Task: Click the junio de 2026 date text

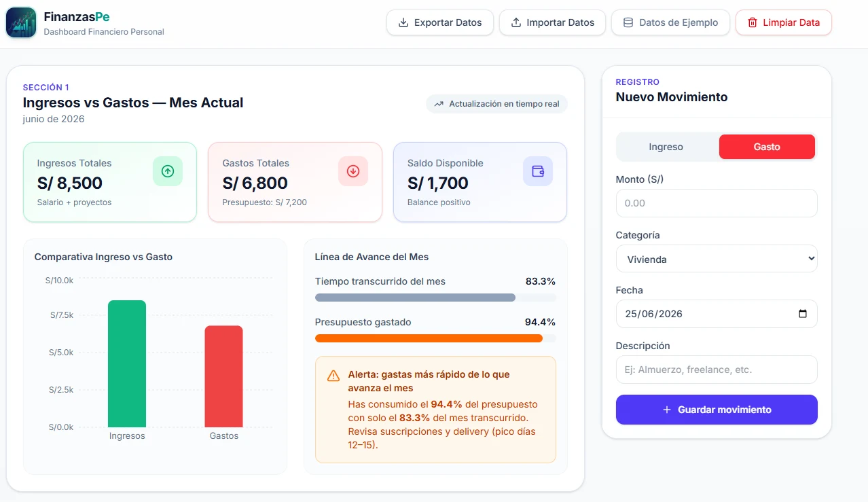Action: 54,119
